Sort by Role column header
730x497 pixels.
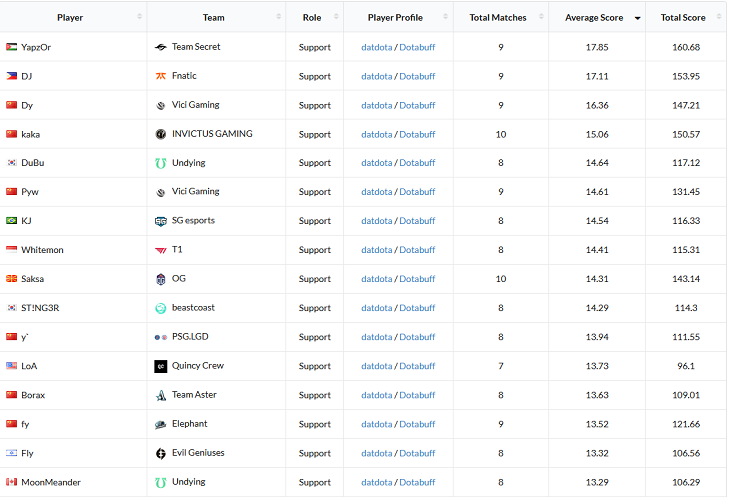(311, 18)
